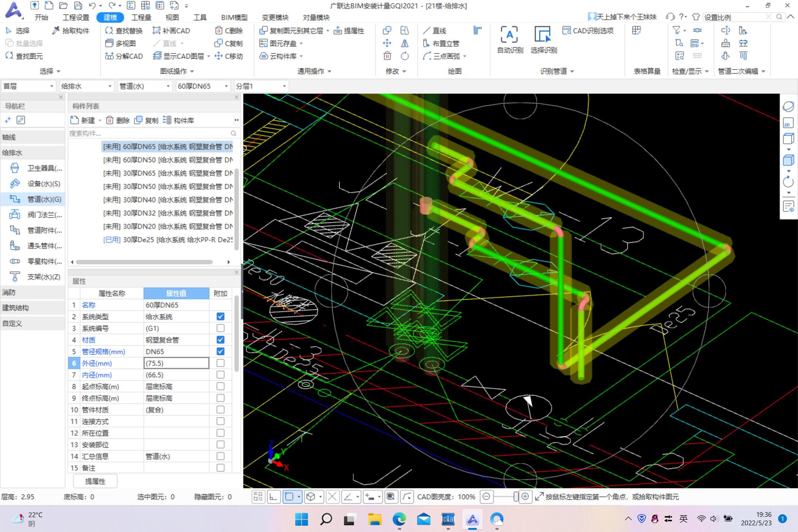Expand the 识别管道 group arrow

tap(572, 71)
